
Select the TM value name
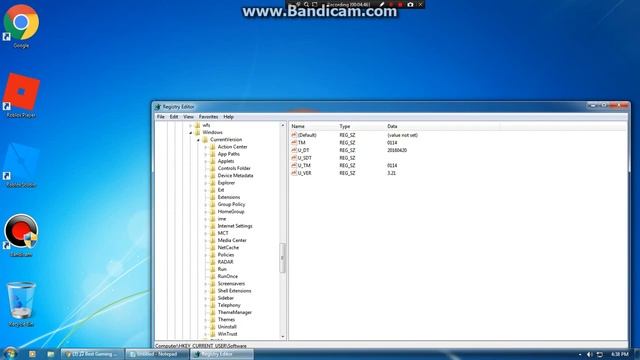[x=302, y=142]
